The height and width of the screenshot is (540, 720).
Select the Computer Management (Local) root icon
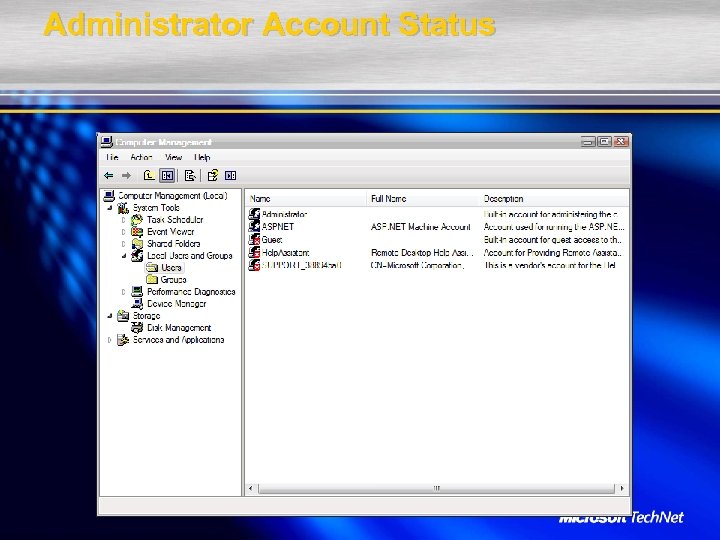109,196
